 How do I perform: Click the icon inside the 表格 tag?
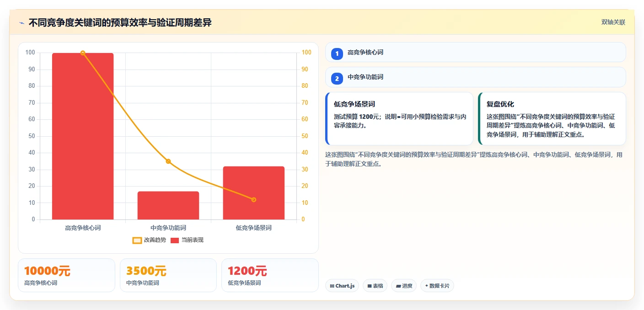(x=370, y=286)
